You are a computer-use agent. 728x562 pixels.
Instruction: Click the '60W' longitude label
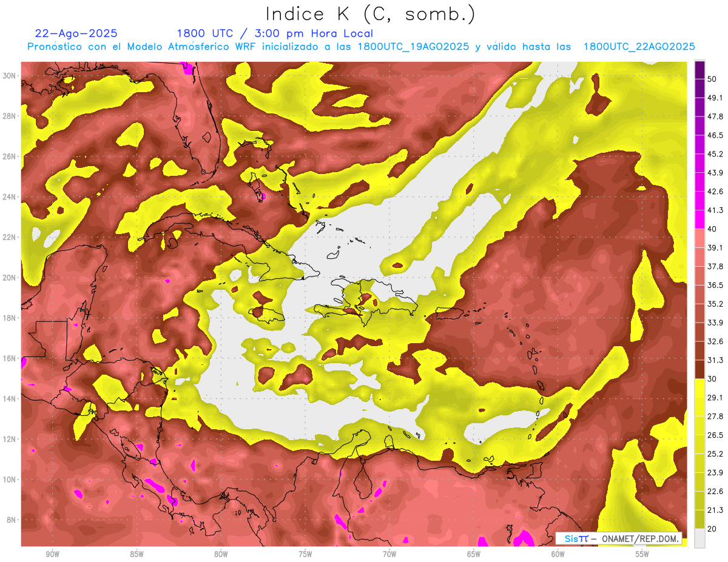coord(558,554)
